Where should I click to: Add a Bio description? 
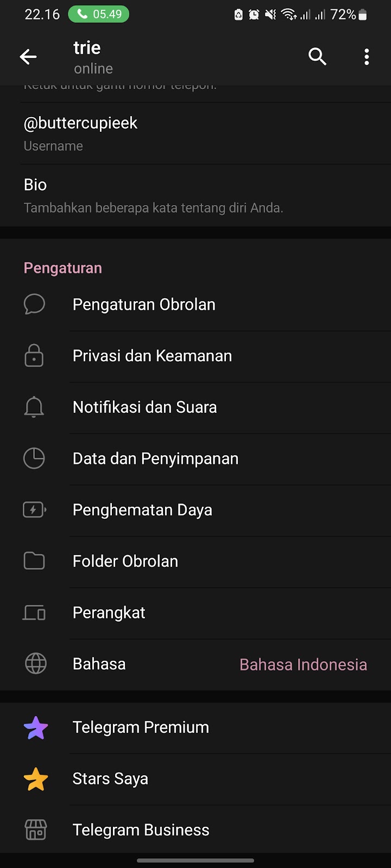[x=153, y=195]
